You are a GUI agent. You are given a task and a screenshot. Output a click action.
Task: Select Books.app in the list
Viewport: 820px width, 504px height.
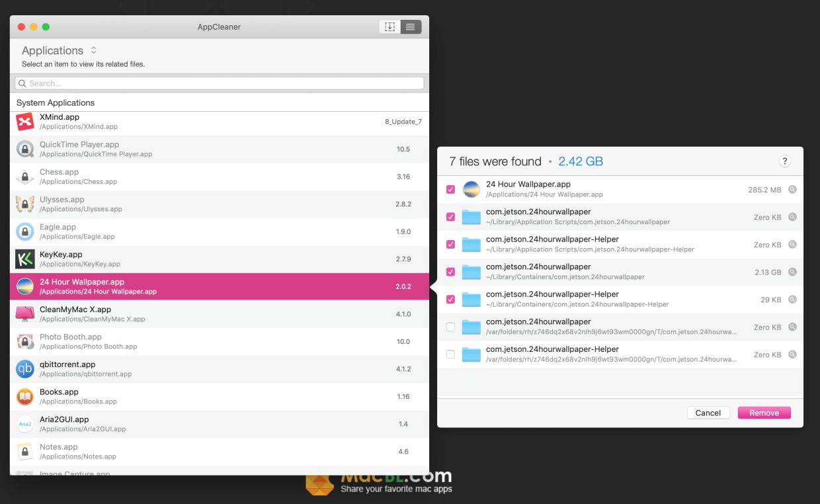tap(220, 397)
